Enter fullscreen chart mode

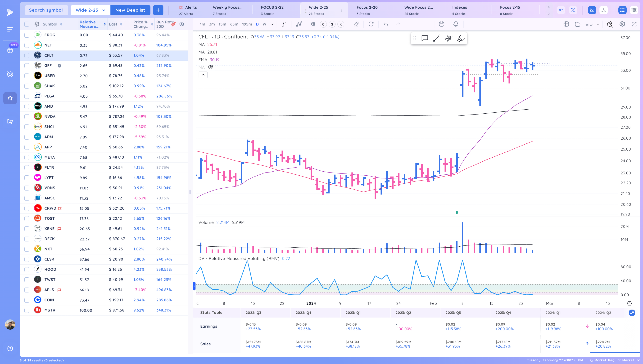[x=634, y=24]
